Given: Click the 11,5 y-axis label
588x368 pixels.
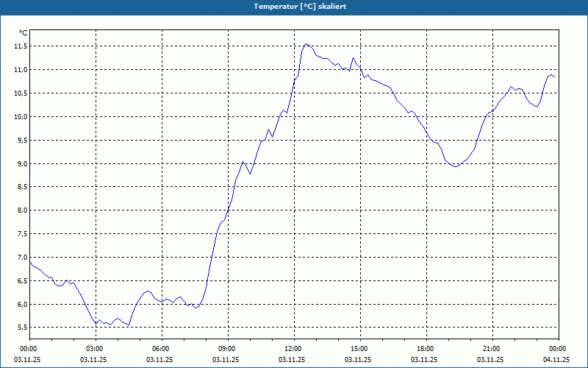Looking at the screenshot, I should (20, 46).
